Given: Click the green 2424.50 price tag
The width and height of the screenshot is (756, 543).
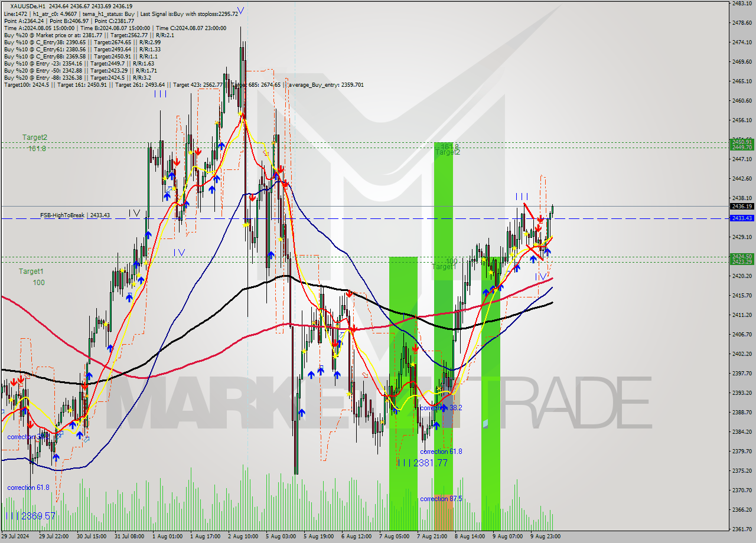Looking at the screenshot, I should 742,256.
